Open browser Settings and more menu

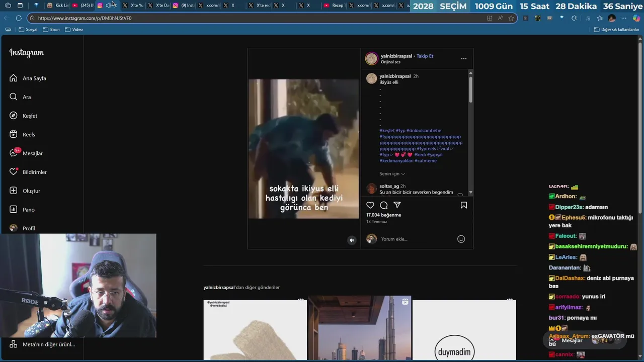pos(624,18)
